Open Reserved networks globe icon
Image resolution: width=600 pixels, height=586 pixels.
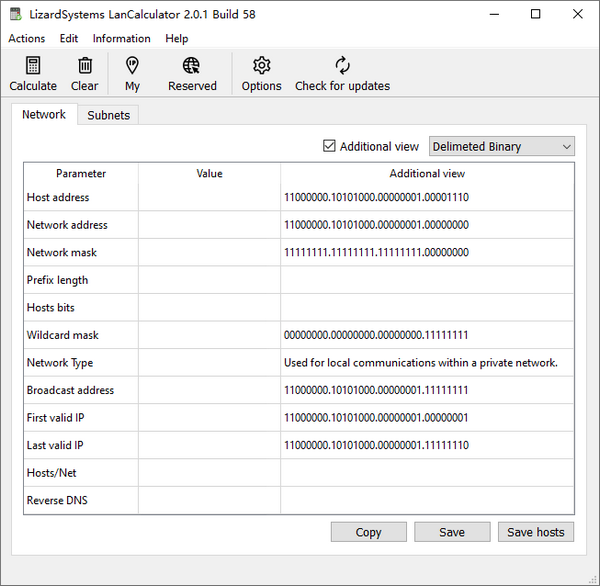192,66
